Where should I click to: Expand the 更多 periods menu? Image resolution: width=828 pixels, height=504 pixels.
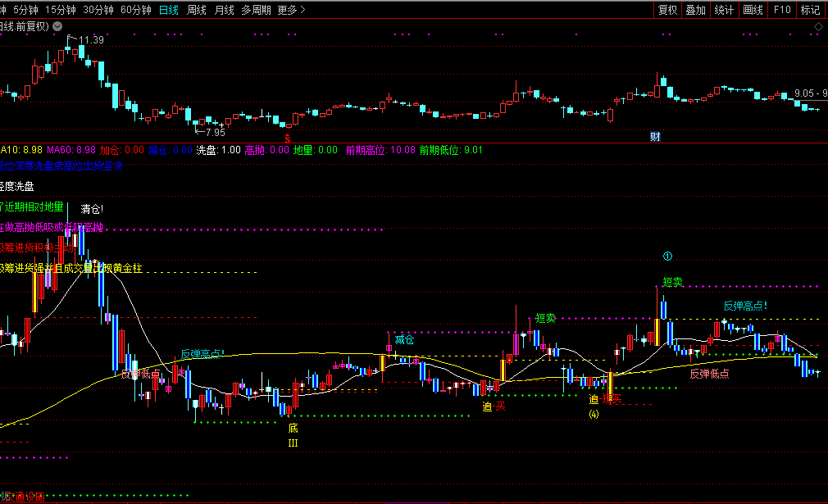pos(291,10)
